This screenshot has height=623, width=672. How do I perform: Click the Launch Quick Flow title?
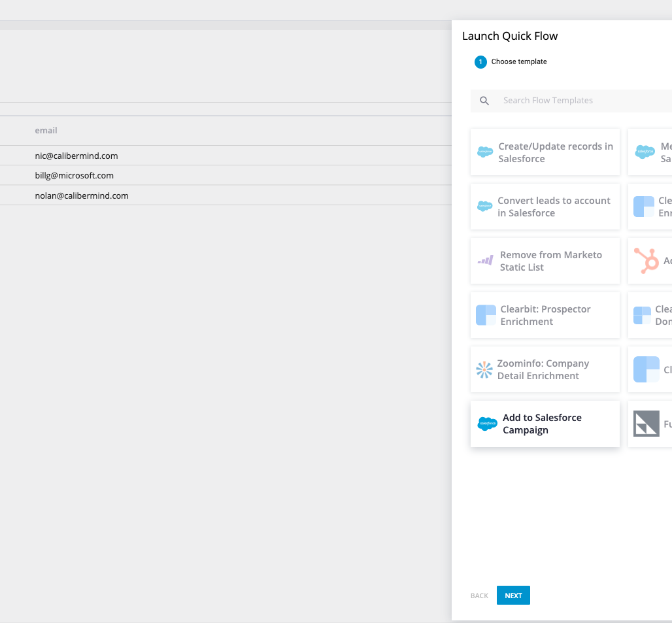[510, 36]
